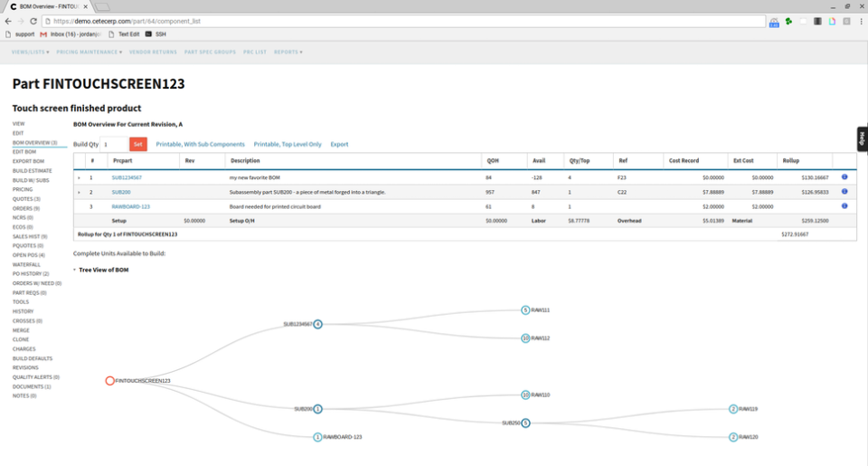868x466 pixels.
Task: Click the RAWBOARD-123 tree node circle
Action: (317, 437)
